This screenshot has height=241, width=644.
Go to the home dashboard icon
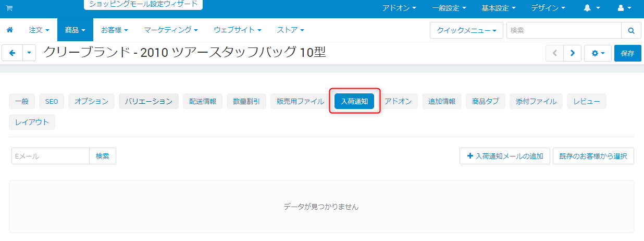click(x=9, y=30)
